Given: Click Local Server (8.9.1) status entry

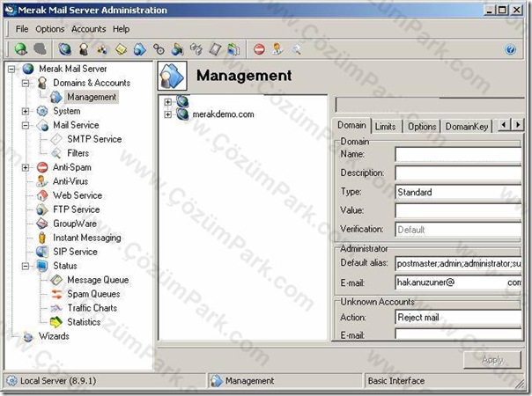Looking at the screenshot, I should point(57,381).
